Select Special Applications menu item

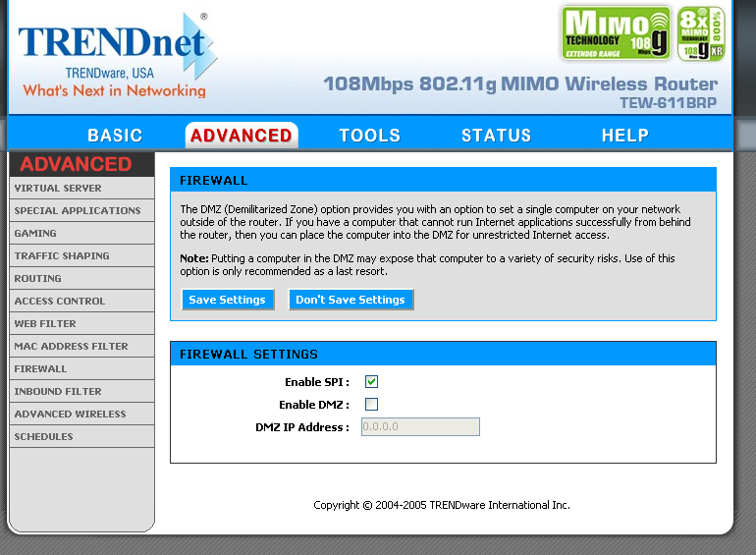81,211
